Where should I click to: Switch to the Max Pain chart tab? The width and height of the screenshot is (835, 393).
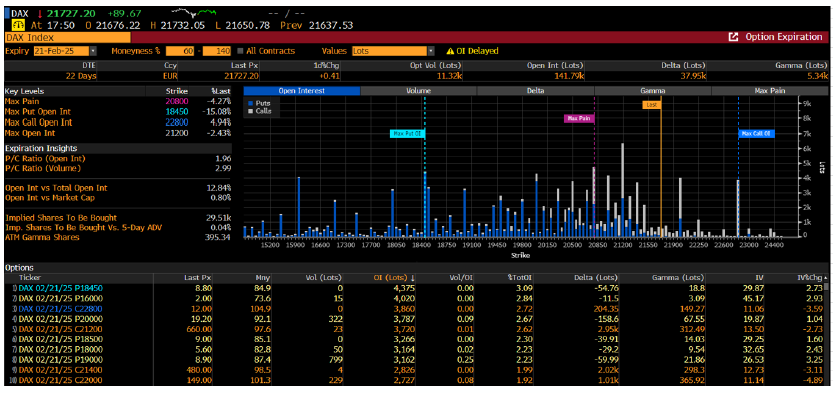click(x=770, y=91)
